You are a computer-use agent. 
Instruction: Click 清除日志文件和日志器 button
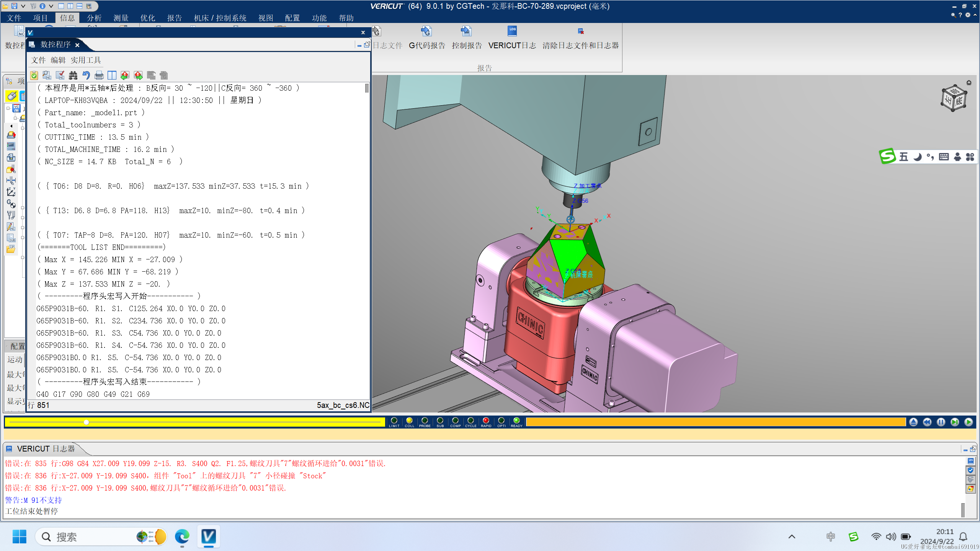(580, 38)
